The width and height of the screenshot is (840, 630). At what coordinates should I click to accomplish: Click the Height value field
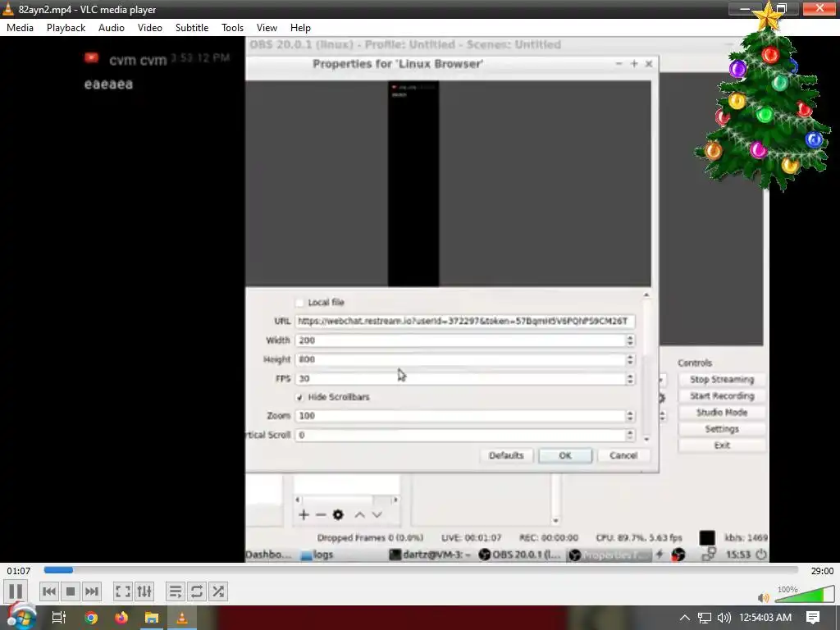pos(461,359)
